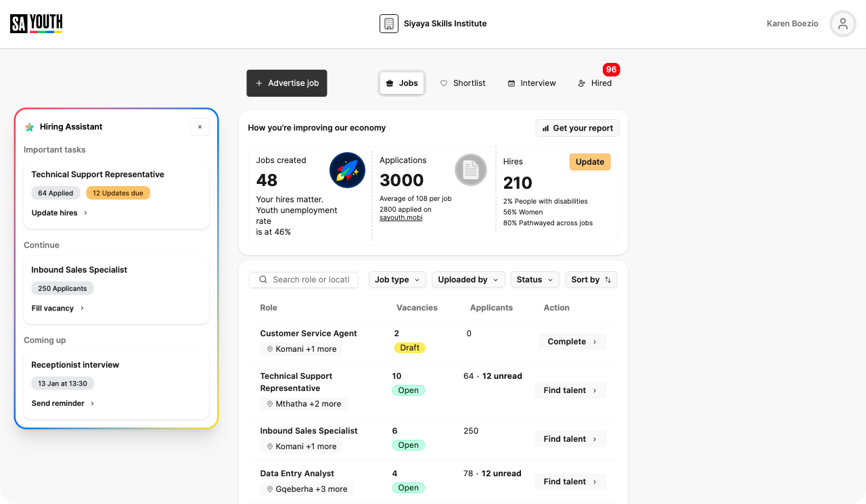The height and width of the screenshot is (504, 866).
Task: Click the Draft status badge
Action: (x=409, y=348)
